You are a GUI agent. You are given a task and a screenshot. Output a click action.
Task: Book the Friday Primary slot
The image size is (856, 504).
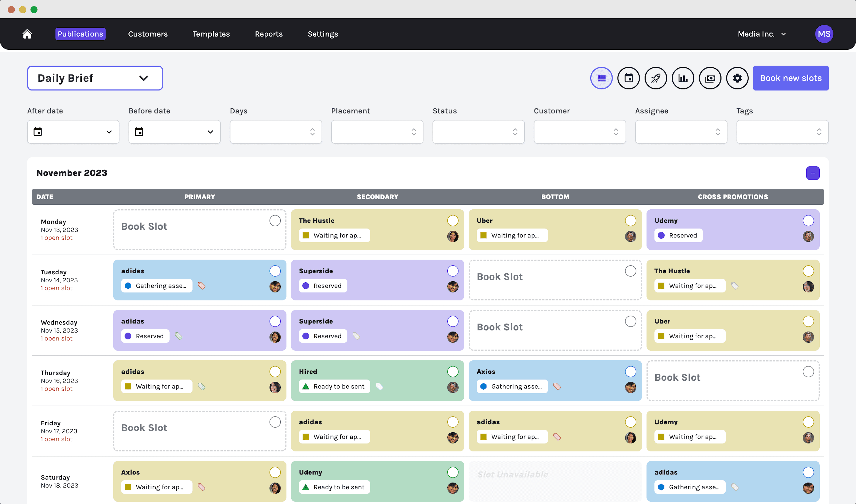[x=200, y=431]
